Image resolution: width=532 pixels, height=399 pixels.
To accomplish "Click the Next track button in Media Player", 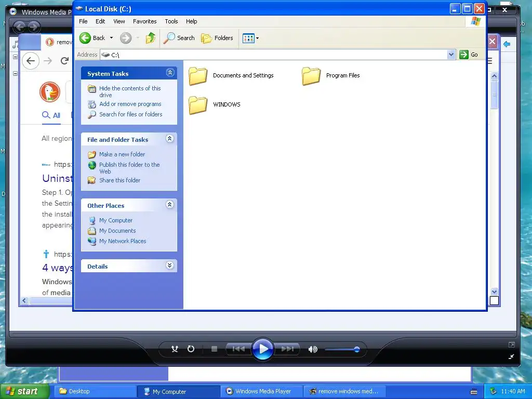I will [288, 349].
